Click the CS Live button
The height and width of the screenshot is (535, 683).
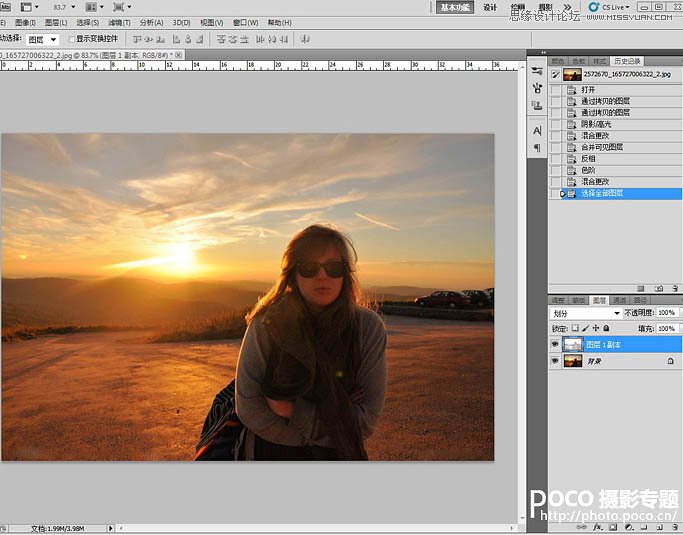tap(614, 7)
